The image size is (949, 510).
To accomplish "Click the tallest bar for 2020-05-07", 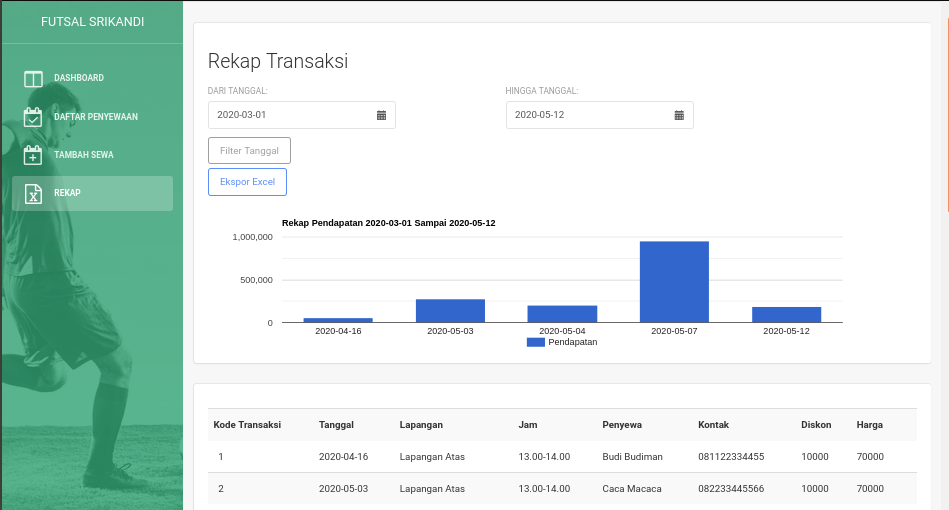I will pyautogui.click(x=674, y=282).
